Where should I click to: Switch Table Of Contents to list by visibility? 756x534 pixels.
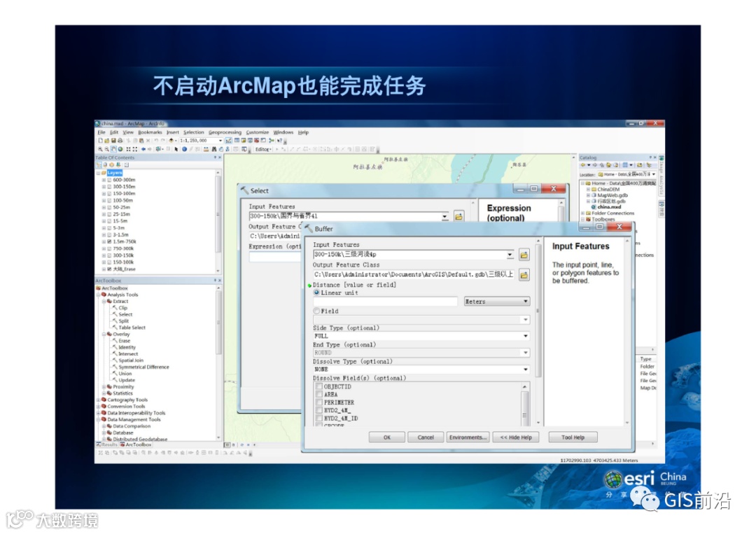point(112,165)
